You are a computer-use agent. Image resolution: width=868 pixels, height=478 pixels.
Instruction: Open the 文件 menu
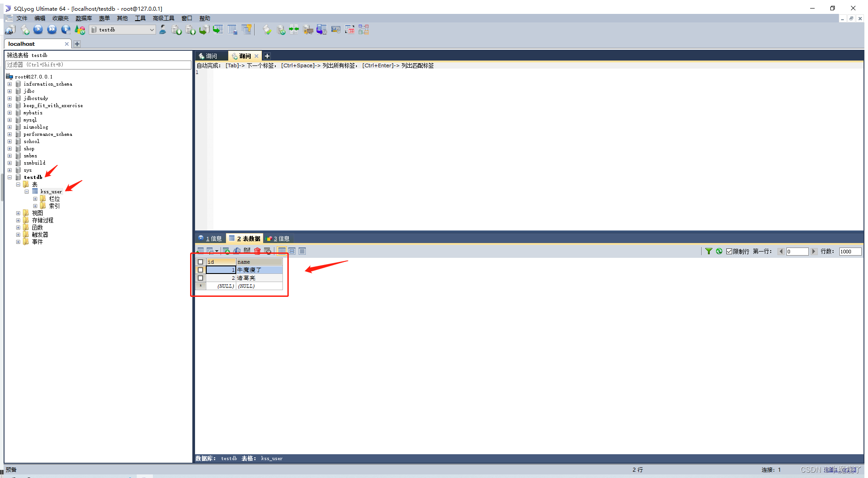click(x=22, y=18)
